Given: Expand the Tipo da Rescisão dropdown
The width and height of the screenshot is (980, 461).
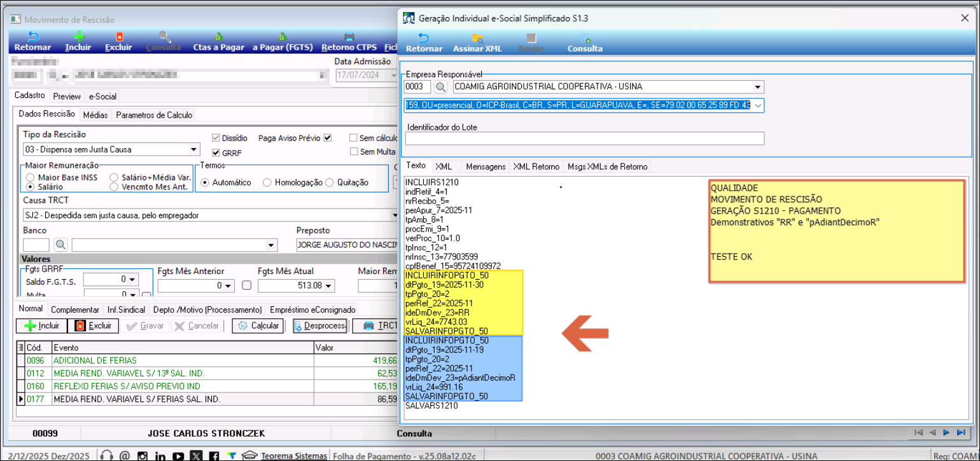Looking at the screenshot, I should [x=194, y=150].
